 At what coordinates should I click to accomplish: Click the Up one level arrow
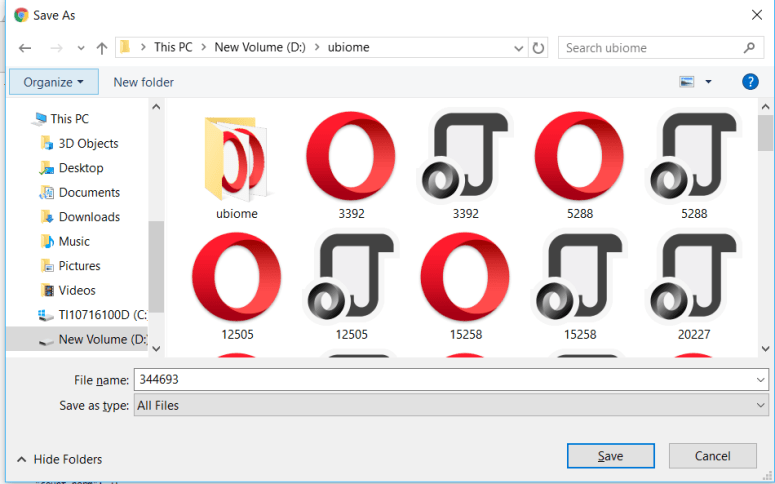(x=101, y=48)
